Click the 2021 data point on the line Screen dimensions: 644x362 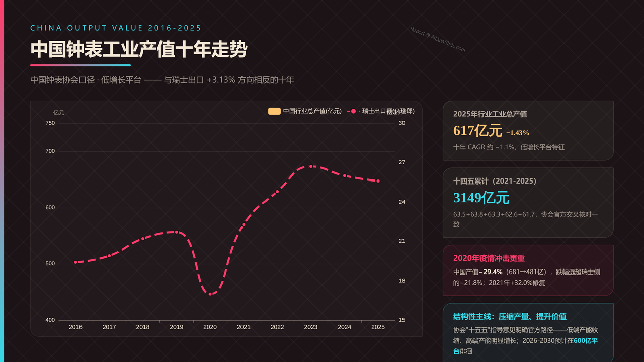pos(244,224)
